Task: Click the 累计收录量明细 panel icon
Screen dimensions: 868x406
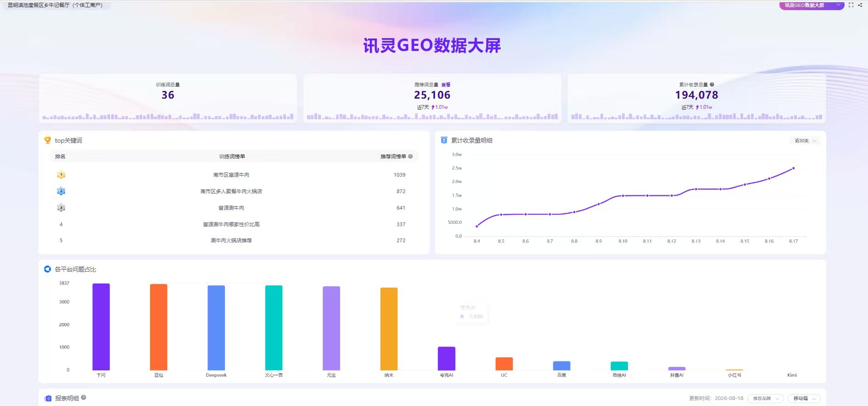Action: (444, 140)
